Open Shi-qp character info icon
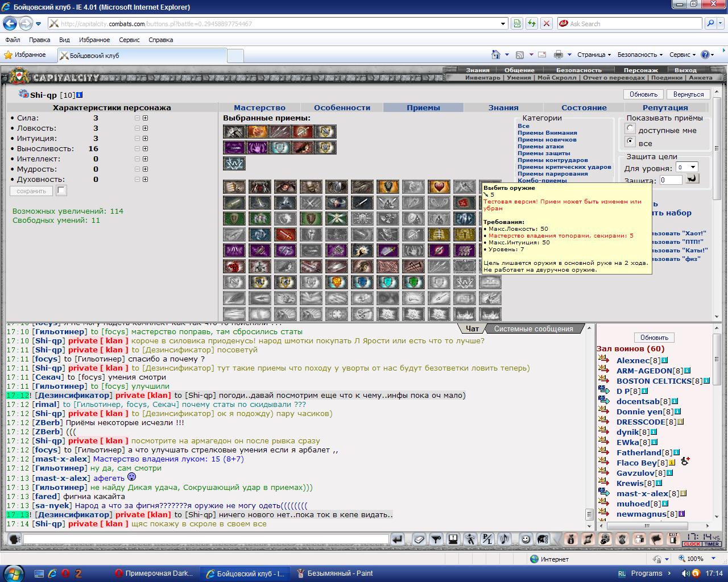The width and height of the screenshot is (728, 582). click(x=80, y=95)
